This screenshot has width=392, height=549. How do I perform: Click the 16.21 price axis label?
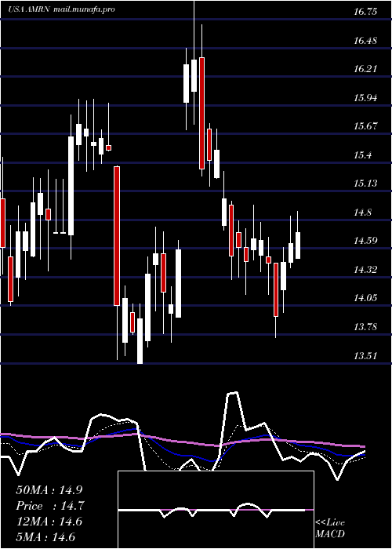365,69
